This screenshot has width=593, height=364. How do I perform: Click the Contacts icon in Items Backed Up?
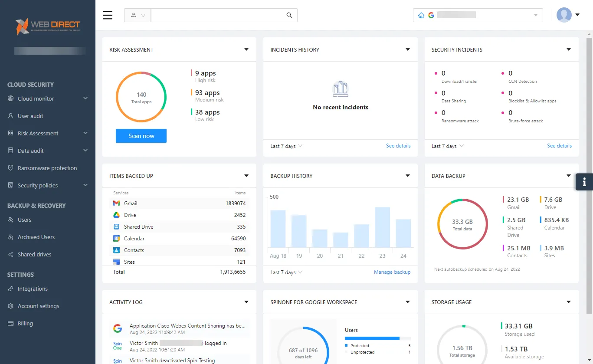pyautogui.click(x=116, y=250)
